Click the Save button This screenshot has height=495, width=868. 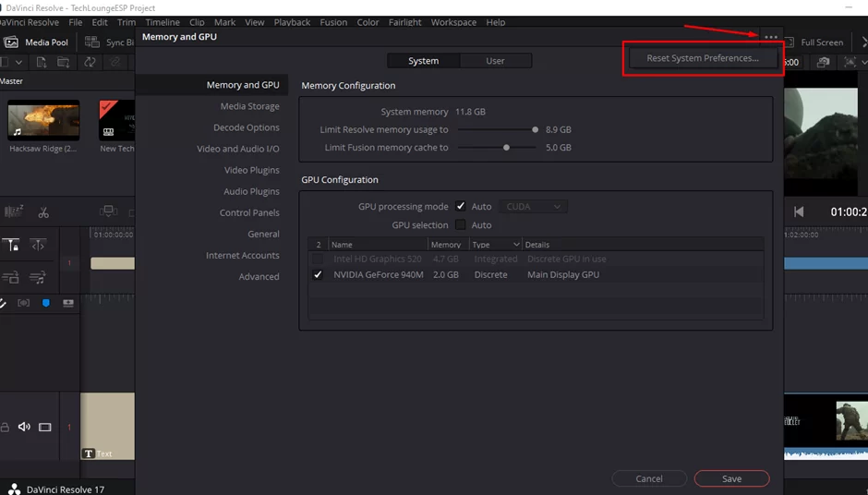[732, 478]
